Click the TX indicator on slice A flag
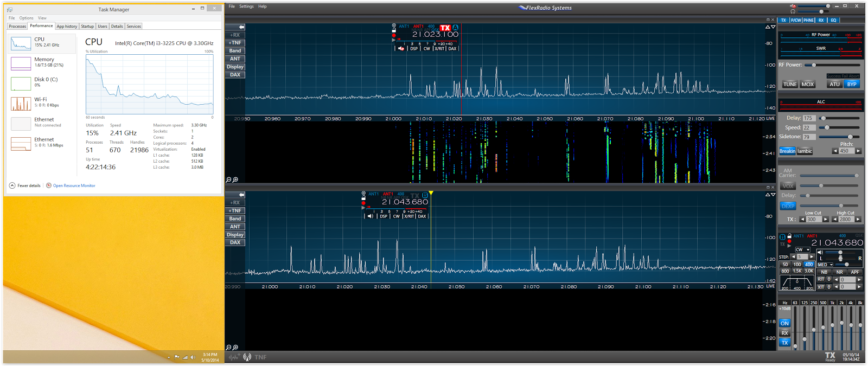 (x=445, y=28)
